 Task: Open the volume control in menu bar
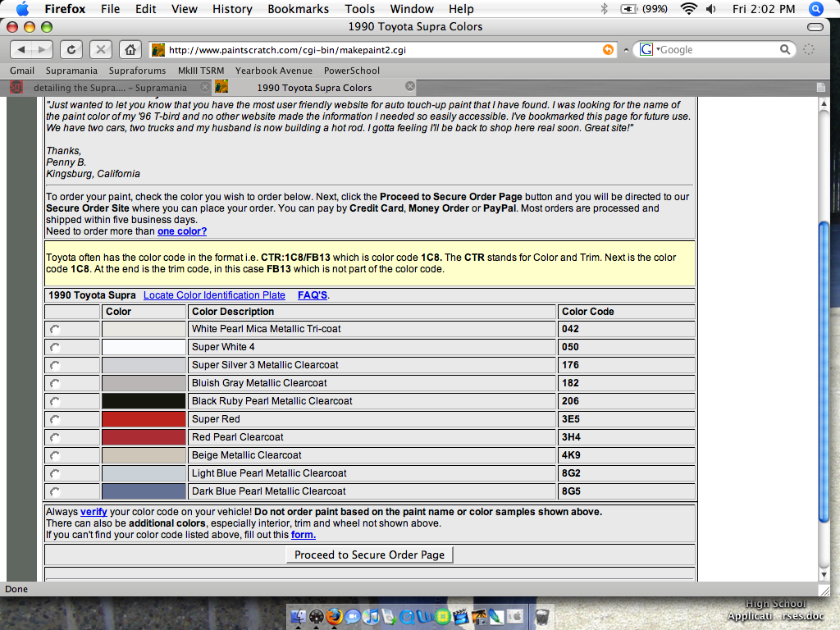pyautogui.click(x=711, y=8)
